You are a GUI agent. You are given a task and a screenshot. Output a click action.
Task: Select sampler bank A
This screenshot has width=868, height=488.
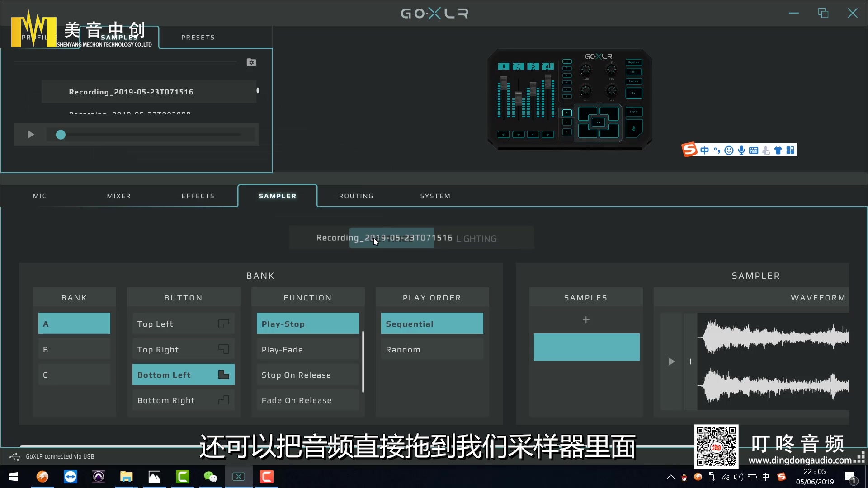(x=74, y=324)
